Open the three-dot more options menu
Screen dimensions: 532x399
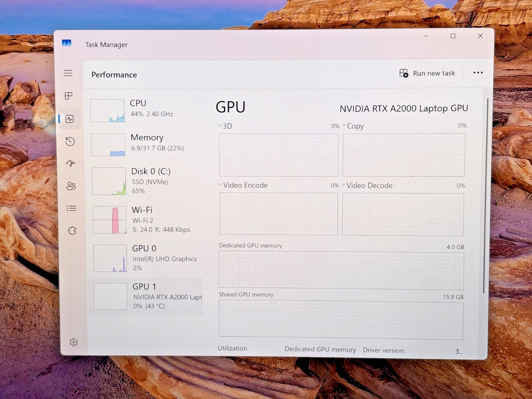pos(478,73)
